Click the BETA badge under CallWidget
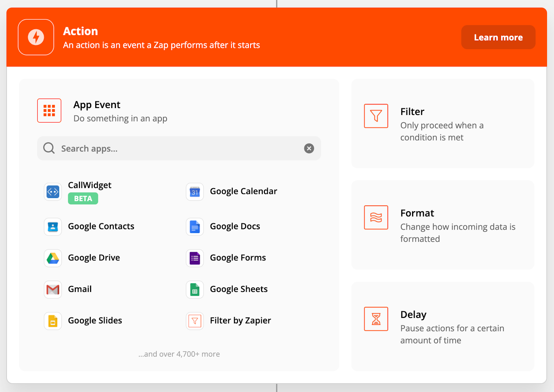The width and height of the screenshot is (554, 392). pos(83,198)
